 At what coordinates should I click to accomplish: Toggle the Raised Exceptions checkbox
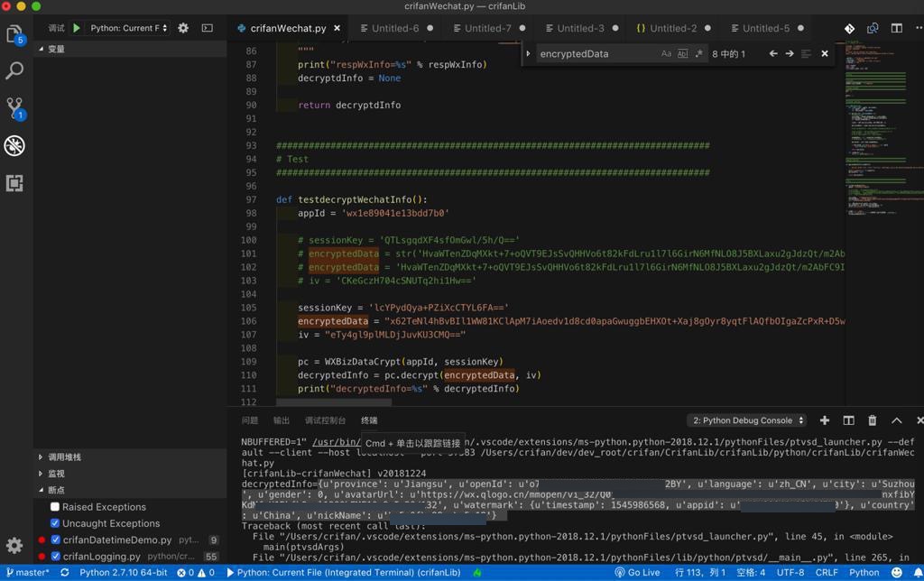[x=55, y=507]
